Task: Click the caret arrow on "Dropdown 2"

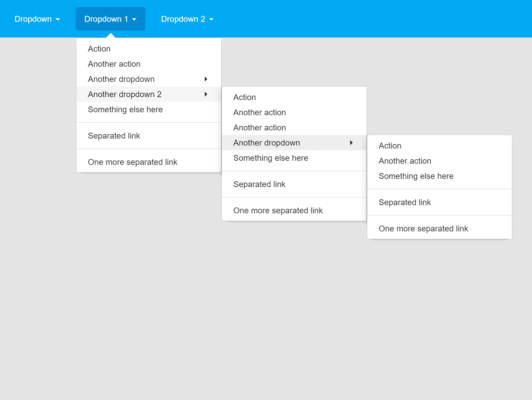Action: [x=211, y=19]
